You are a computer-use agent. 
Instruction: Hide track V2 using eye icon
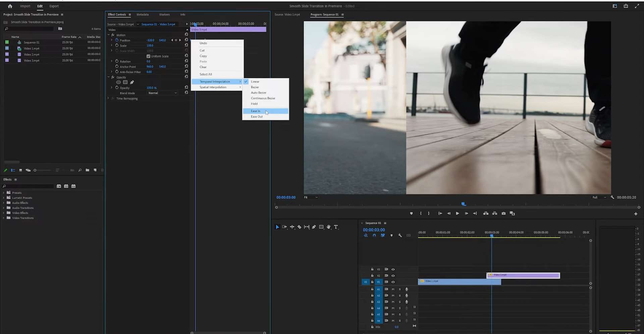click(x=393, y=276)
